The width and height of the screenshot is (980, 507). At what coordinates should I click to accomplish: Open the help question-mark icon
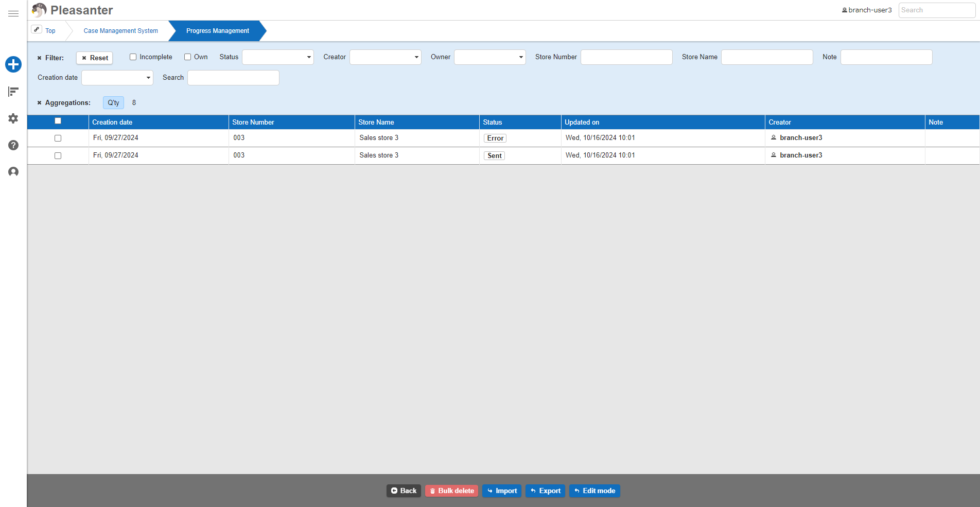(13, 145)
